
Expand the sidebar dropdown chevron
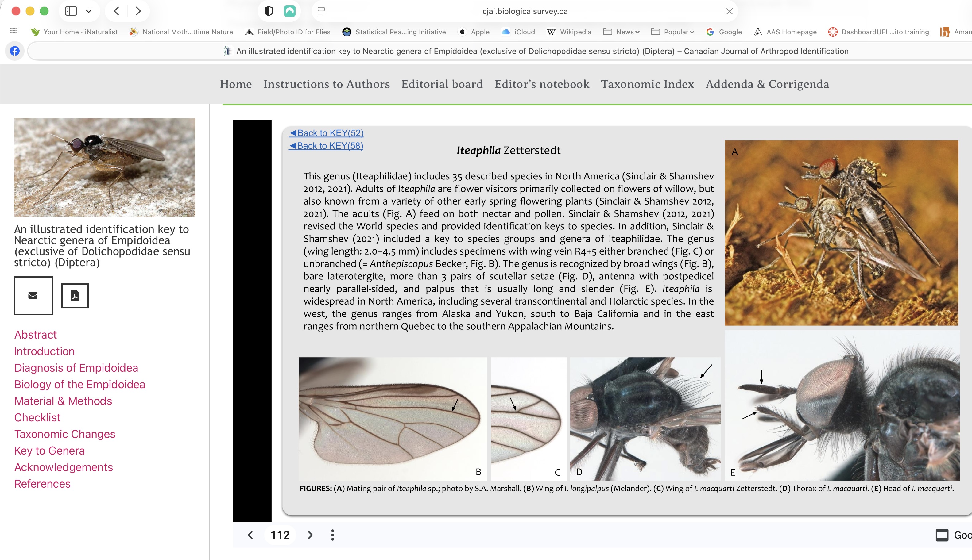[89, 11]
